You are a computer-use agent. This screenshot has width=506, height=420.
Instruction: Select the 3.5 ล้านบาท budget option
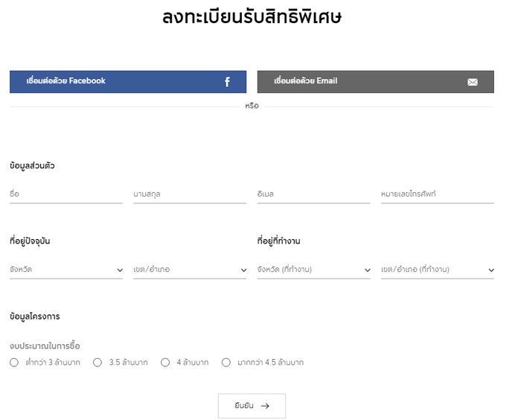click(x=97, y=363)
